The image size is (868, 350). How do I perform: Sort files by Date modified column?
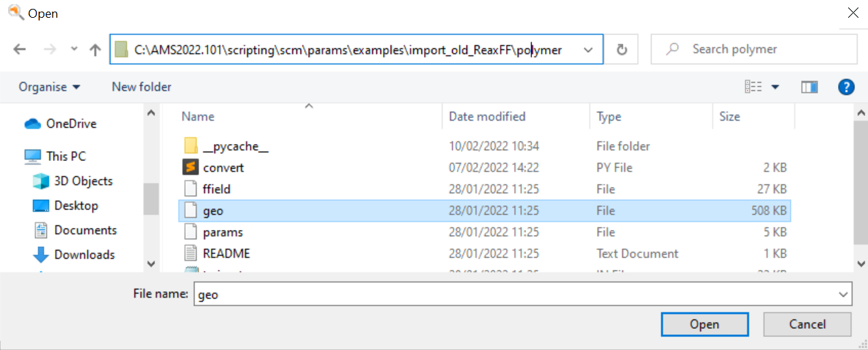pos(487,117)
